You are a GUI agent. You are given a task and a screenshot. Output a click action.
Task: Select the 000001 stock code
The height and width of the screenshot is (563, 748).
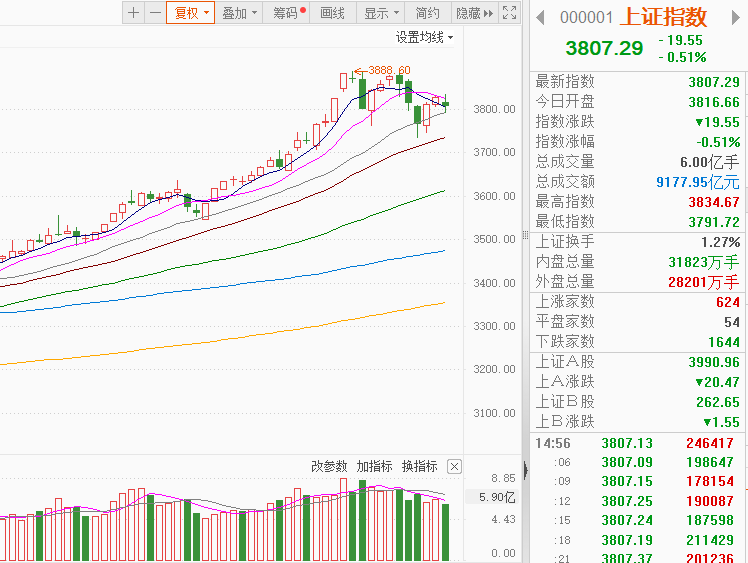coord(586,18)
